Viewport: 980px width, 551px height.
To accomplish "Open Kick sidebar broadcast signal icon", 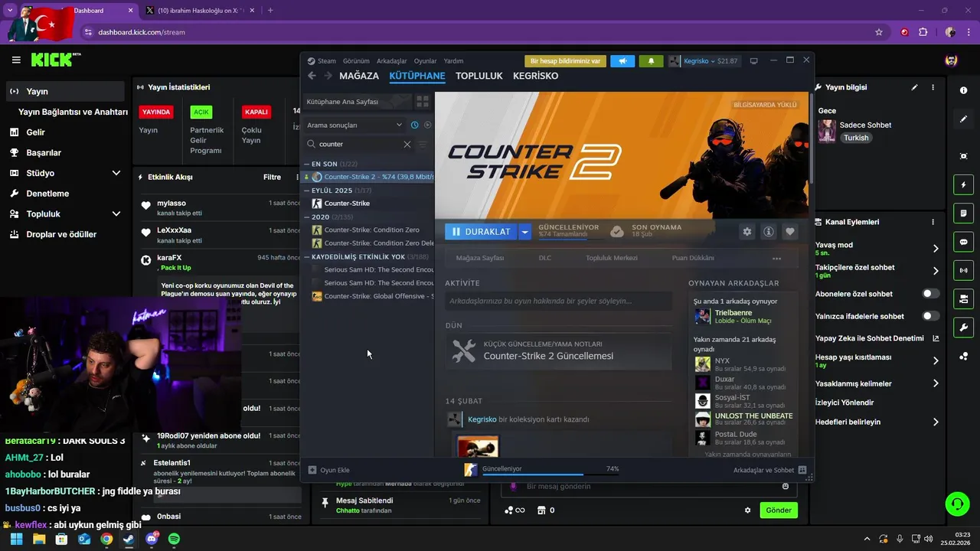I will 963,270.
